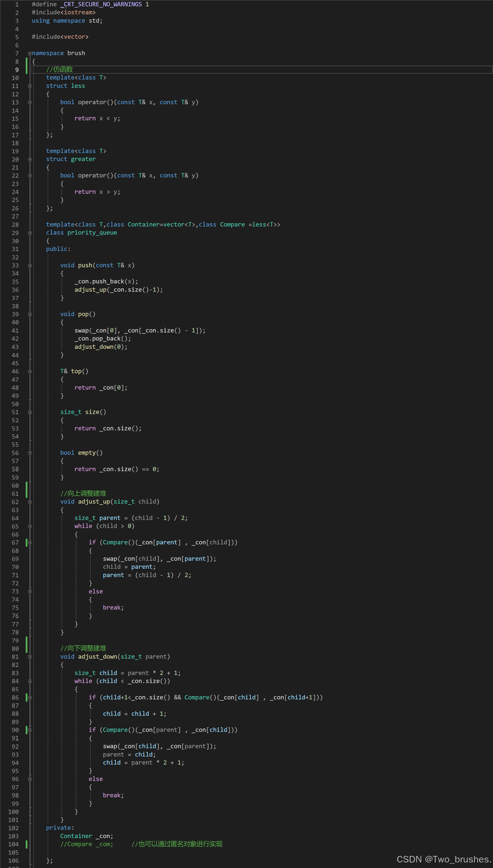Click the 'parent = child;' statement
Screen dimensions: 493x868
pyautogui.click(x=129, y=755)
